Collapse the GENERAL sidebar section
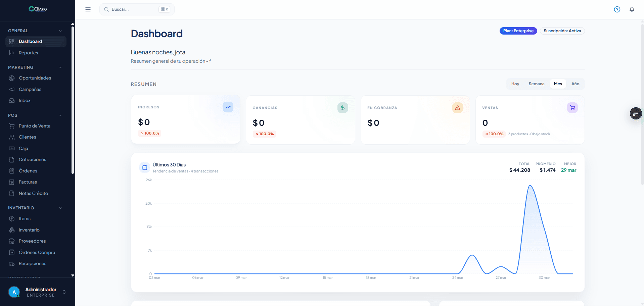This screenshot has height=306, width=644. 60,31
